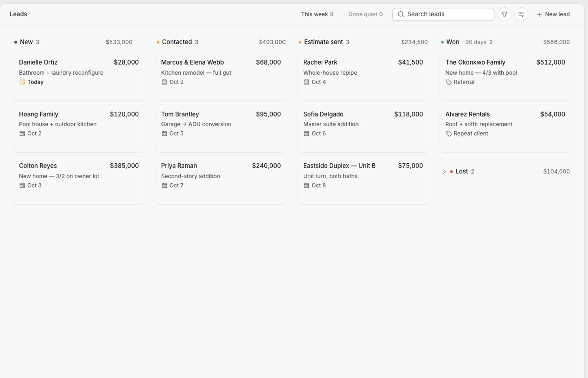
Task: Click the New lead button
Action: coord(553,14)
